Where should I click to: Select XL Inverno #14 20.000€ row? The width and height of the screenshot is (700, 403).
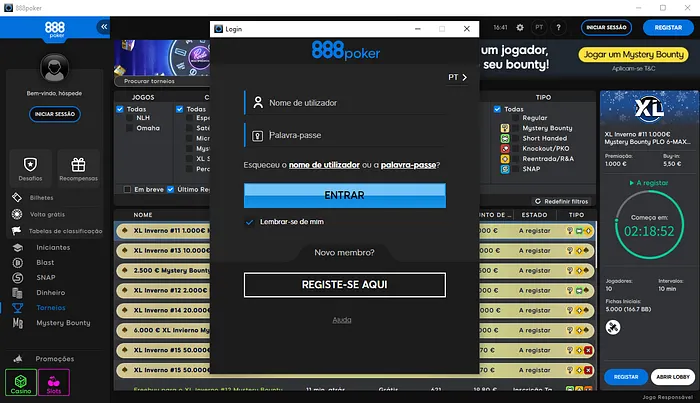coord(355,310)
